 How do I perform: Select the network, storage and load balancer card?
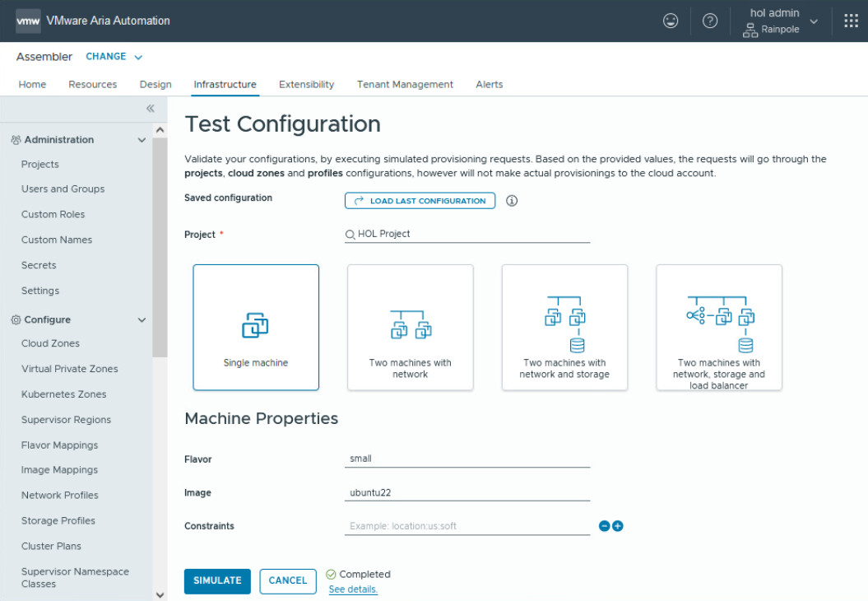719,328
